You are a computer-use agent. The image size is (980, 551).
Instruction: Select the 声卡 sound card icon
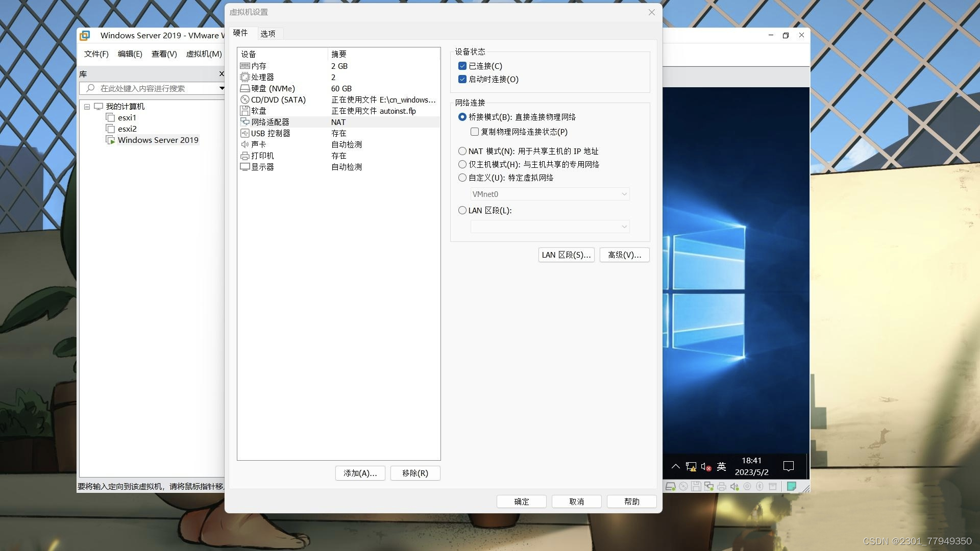[244, 144]
